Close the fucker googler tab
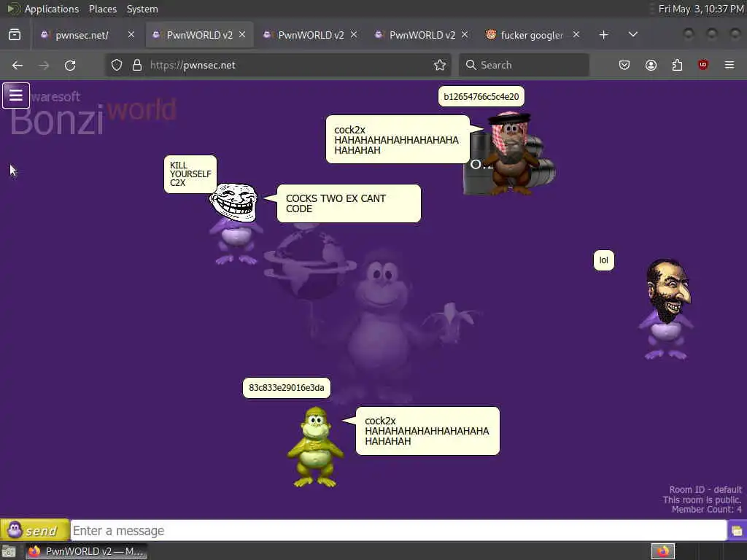747x560 pixels. pyautogui.click(x=576, y=34)
